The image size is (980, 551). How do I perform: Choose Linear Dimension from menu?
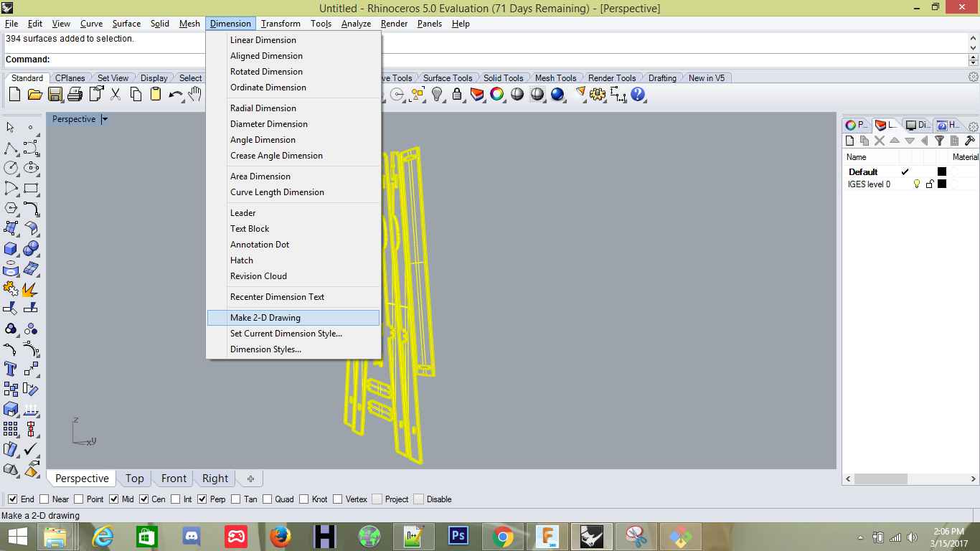(x=293, y=40)
